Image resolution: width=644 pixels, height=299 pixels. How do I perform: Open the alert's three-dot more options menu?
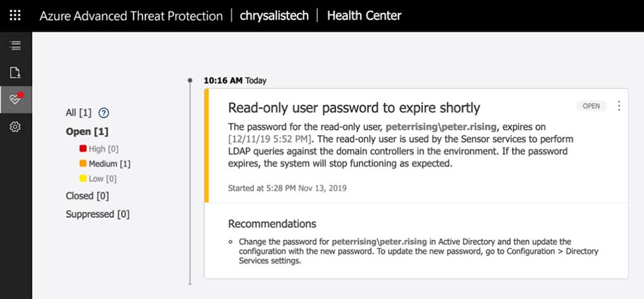click(619, 105)
